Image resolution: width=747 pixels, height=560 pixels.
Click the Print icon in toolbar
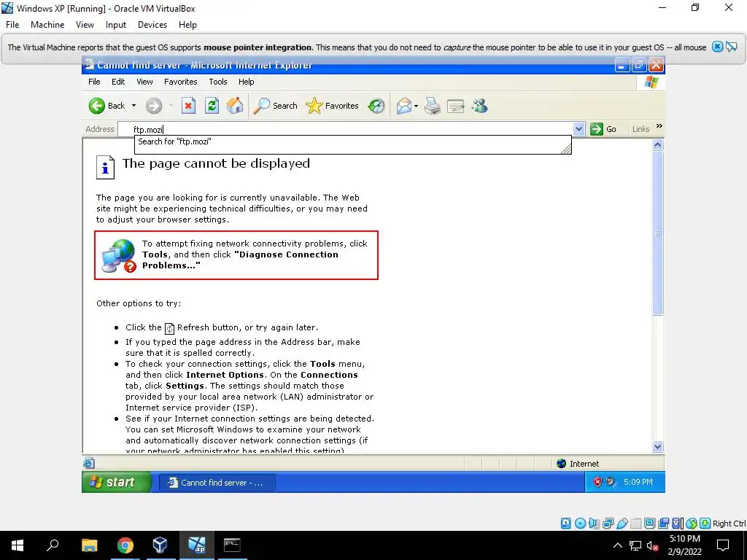pyautogui.click(x=433, y=106)
